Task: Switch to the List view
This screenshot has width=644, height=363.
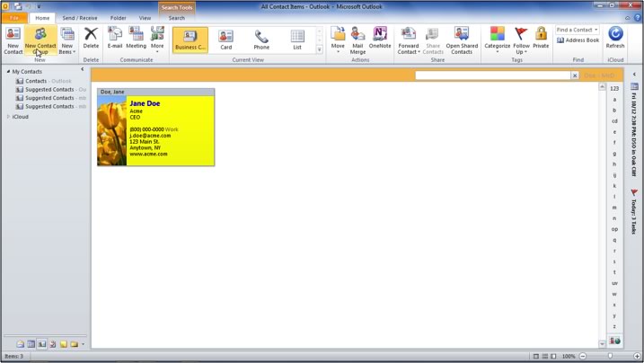Action: tap(297, 40)
